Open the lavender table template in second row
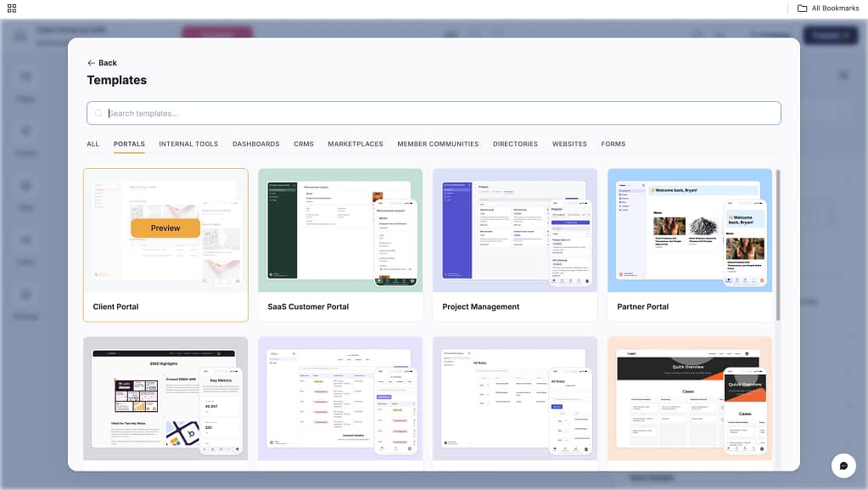Viewport: 868px width, 490px height. click(340, 398)
